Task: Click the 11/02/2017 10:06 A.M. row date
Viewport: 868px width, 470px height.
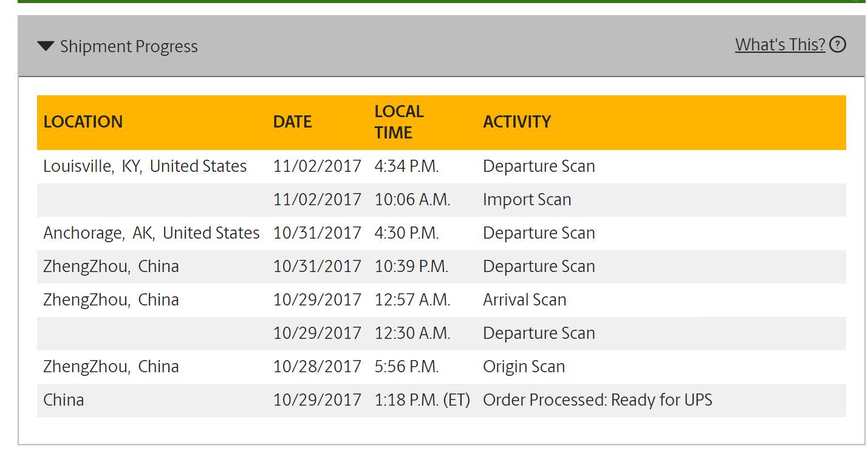Action: point(317,200)
